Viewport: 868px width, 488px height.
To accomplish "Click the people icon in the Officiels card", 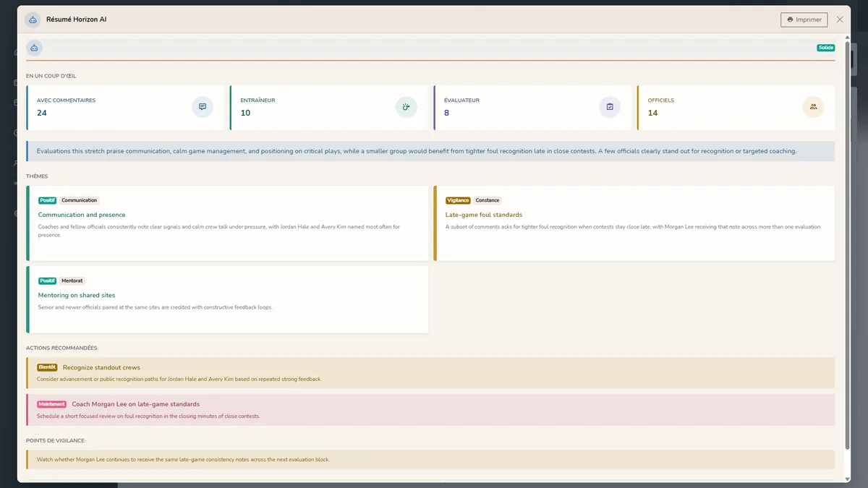I will tap(813, 107).
